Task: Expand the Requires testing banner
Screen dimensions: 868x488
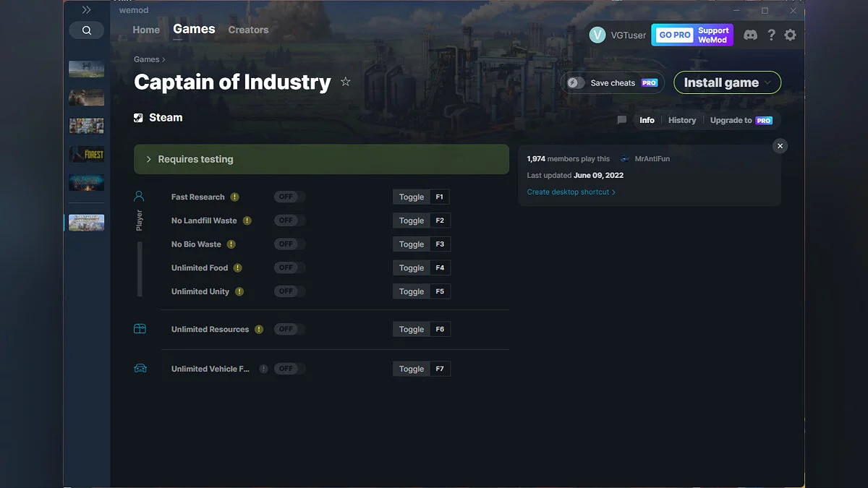Action: pos(321,159)
